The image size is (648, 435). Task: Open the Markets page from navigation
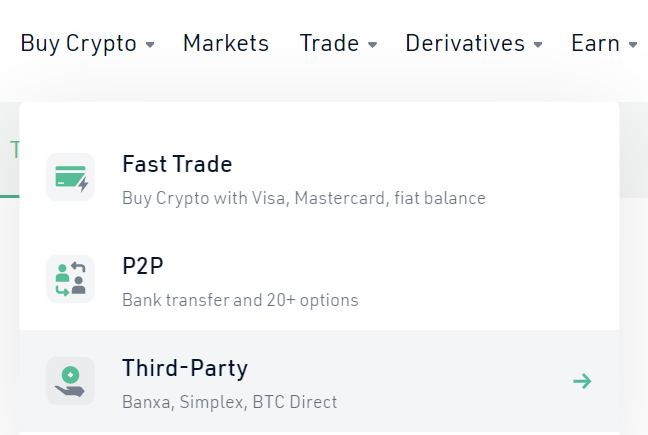[226, 43]
